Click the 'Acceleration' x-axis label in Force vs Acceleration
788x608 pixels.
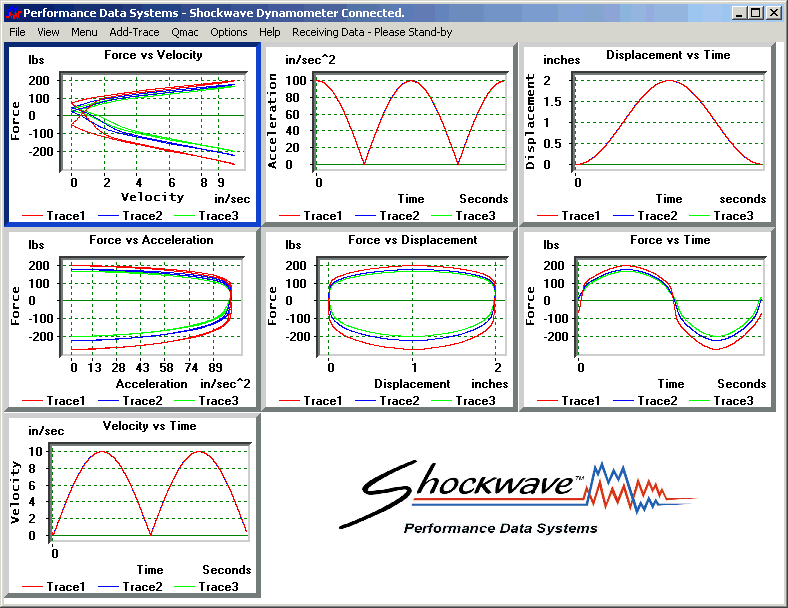coord(151,384)
